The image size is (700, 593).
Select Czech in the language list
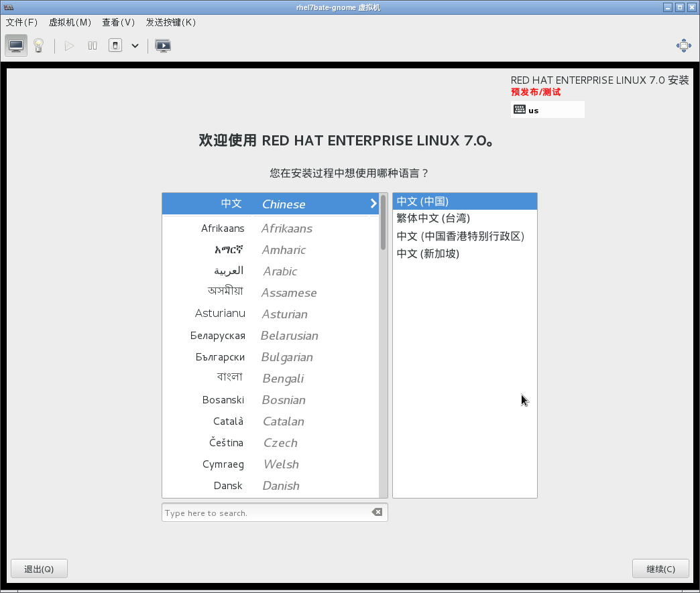coord(270,443)
